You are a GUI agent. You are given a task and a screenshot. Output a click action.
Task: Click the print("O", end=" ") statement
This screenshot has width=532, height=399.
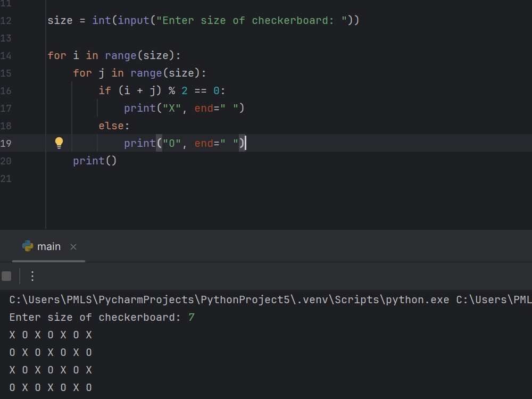(184, 144)
